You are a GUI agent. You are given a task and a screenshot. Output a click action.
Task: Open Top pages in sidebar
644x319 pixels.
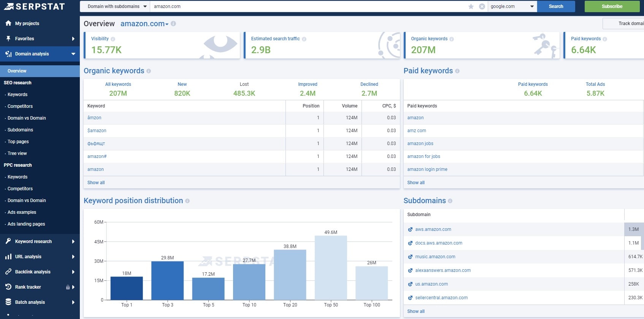click(18, 142)
